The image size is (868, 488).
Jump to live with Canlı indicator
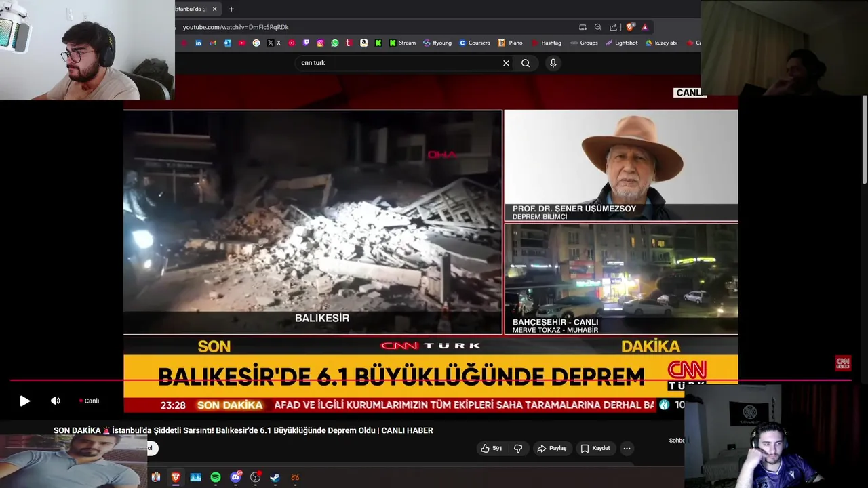tap(89, 401)
